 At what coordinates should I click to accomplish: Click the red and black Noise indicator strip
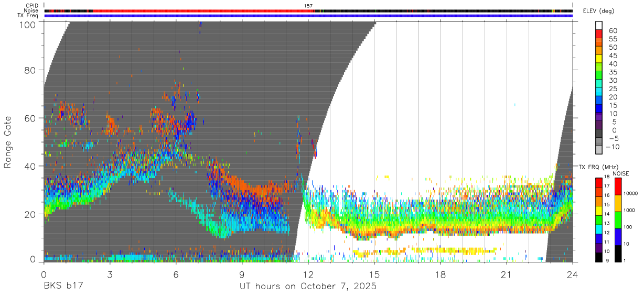pos(308,10)
